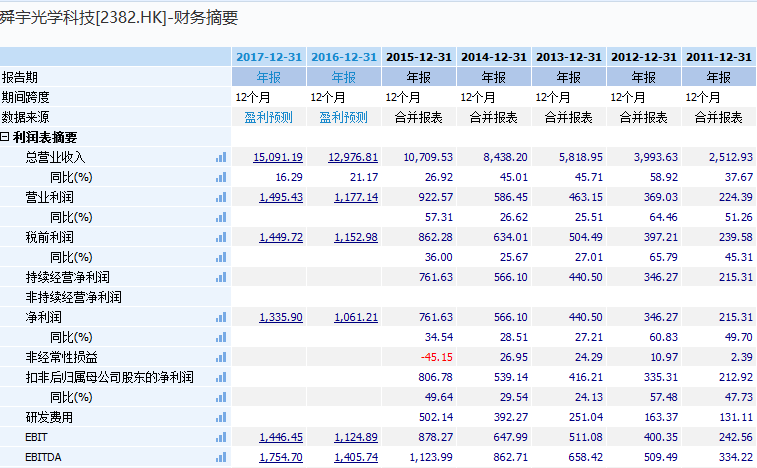
Task: Select the 2016-12-31 column header
Action: coord(344,57)
